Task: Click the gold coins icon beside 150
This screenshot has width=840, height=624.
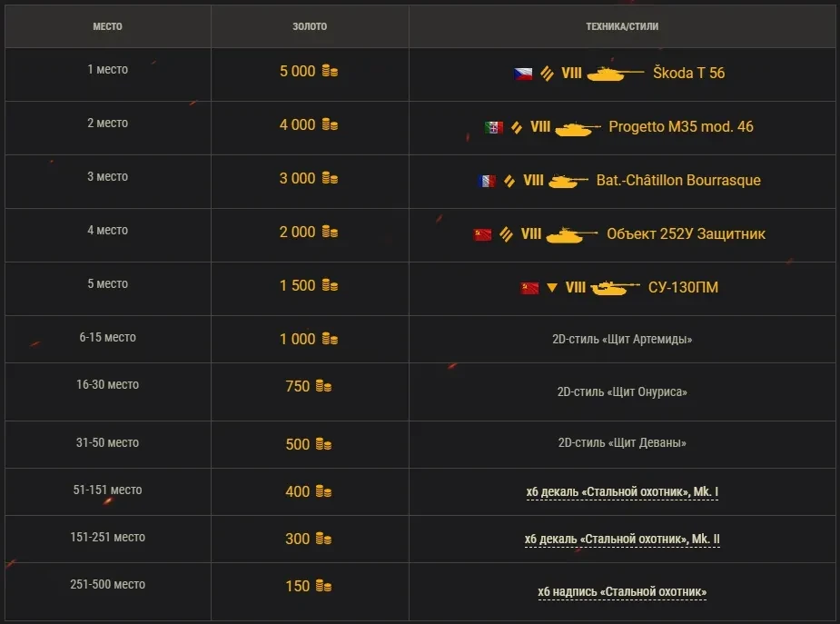Action: (323, 587)
